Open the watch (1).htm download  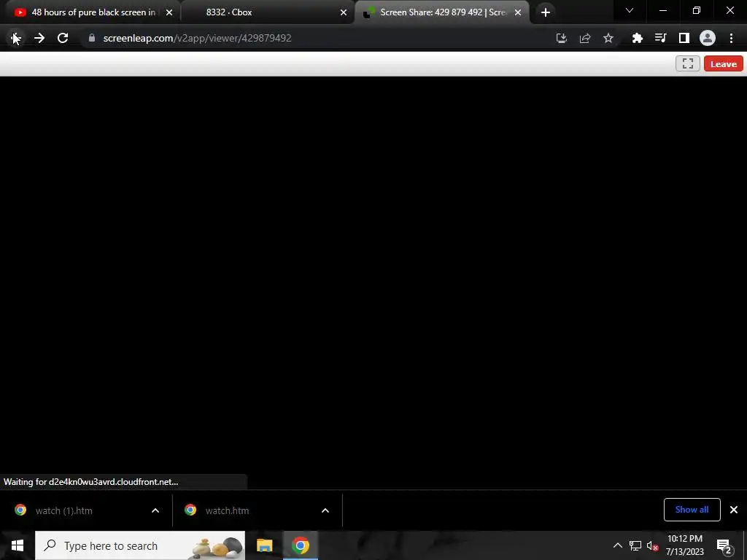(x=64, y=510)
